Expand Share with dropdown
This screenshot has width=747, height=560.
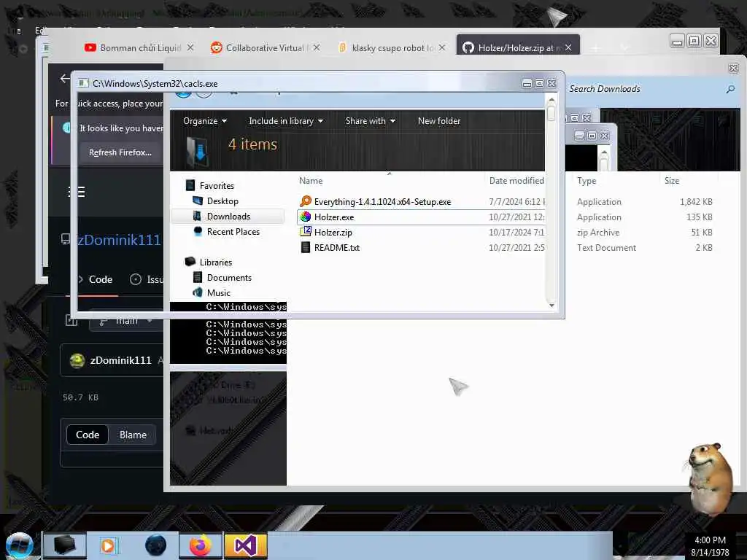coord(370,121)
